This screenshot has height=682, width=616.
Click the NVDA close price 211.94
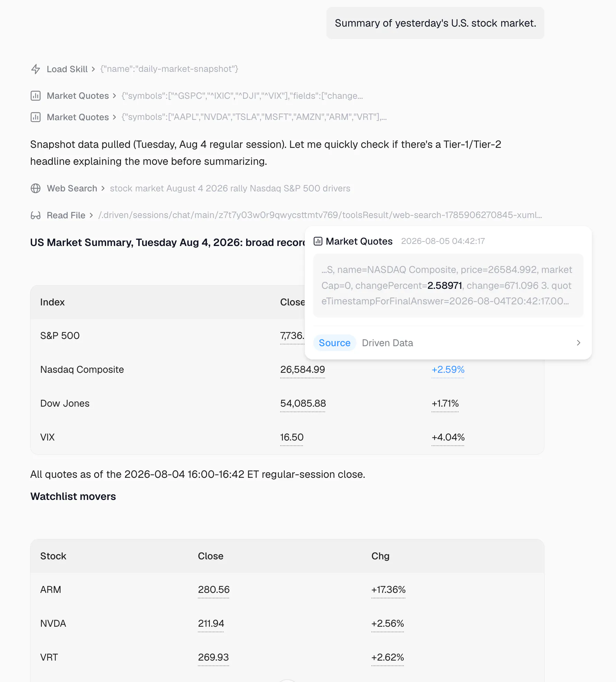[211, 624]
